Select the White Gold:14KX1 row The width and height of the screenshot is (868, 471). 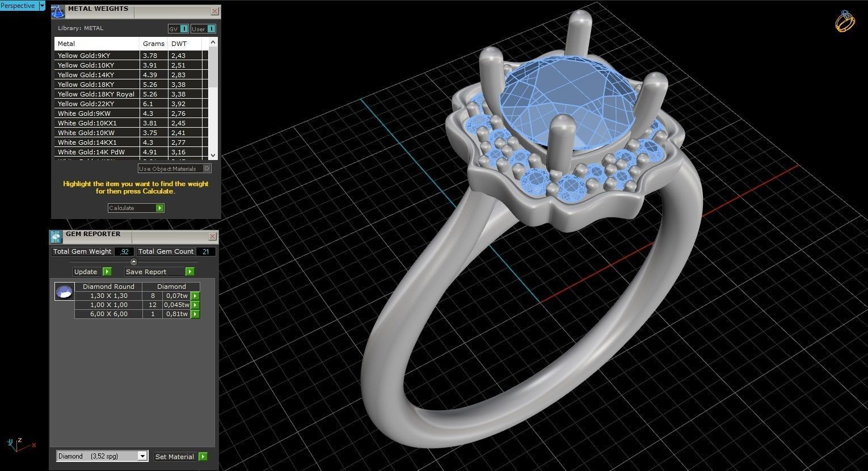coord(132,142)
